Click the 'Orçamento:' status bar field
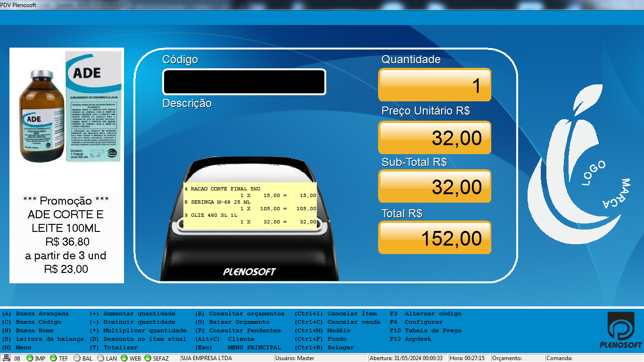The height and width of the screenshot is (362, 644). coord(507,358)
